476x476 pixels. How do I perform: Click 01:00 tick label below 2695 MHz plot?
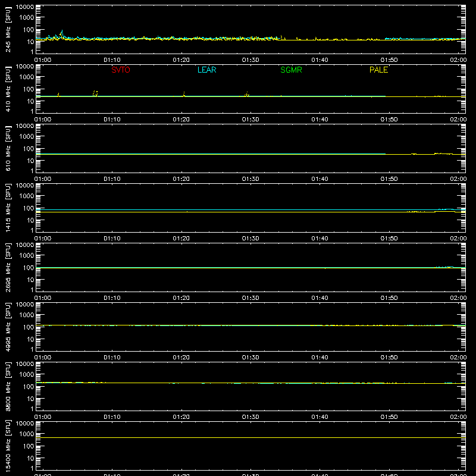point(43,298)
